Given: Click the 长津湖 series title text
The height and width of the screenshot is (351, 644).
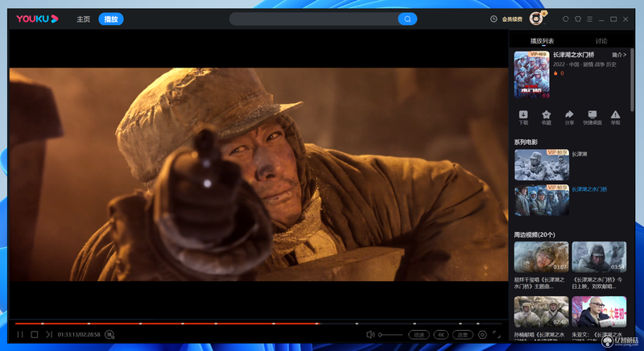Looking at the screenshot, I should tap(580, 154).
